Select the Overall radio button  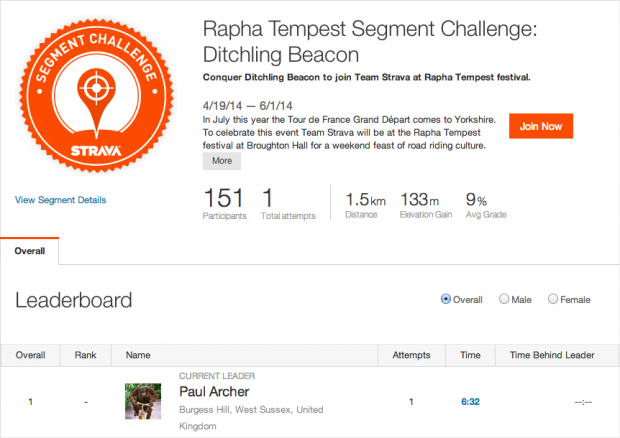[446, 299]
